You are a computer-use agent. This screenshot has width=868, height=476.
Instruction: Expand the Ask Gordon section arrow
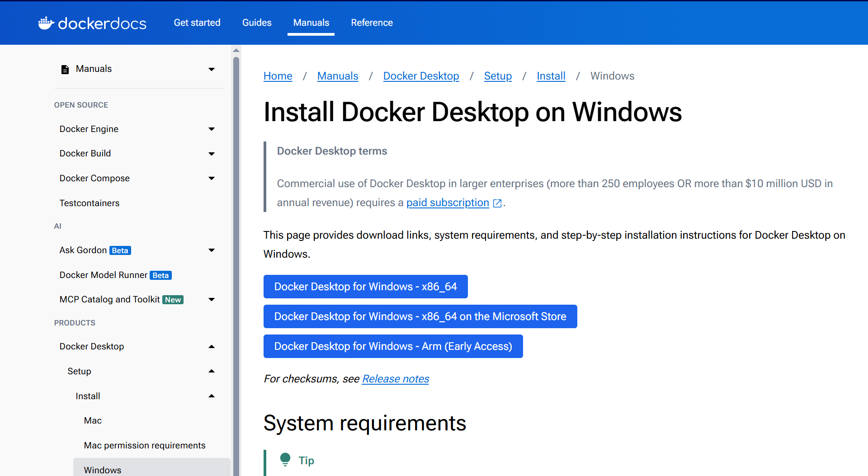click(x=212, y=250)
